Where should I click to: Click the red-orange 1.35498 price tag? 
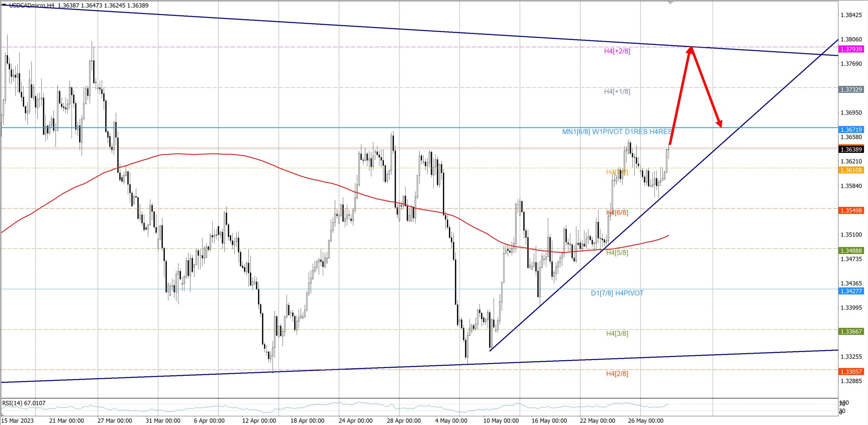point(851,210)
